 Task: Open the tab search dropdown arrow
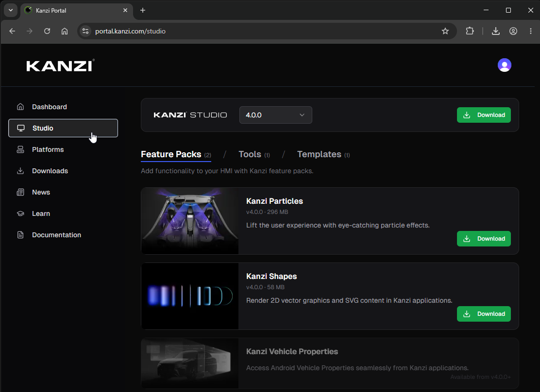click(x=11, y=10)
